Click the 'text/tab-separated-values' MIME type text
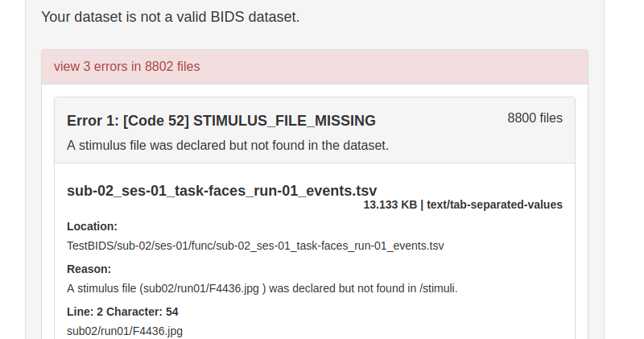The height and width of the screenshot is (339, 644). click(494, 205)
